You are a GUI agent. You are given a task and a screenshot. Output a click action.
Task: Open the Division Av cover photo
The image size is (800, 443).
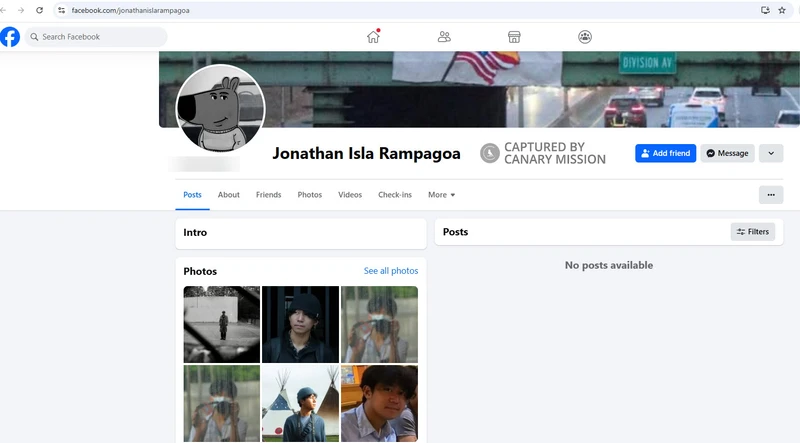point(480,89)
